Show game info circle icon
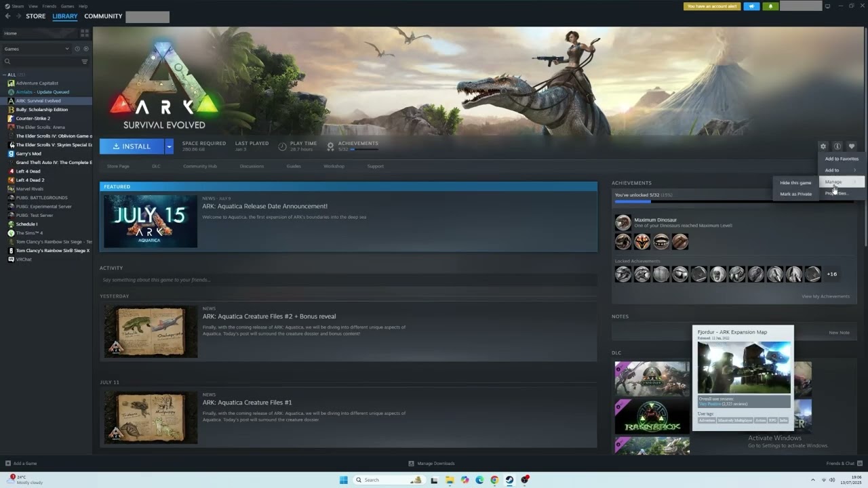Screen dimensions: 868x488 click(837, 146)
